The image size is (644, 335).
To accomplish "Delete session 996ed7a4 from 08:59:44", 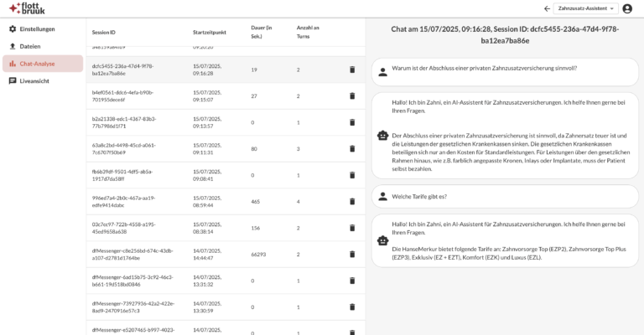I will click(x=352, y=201).
